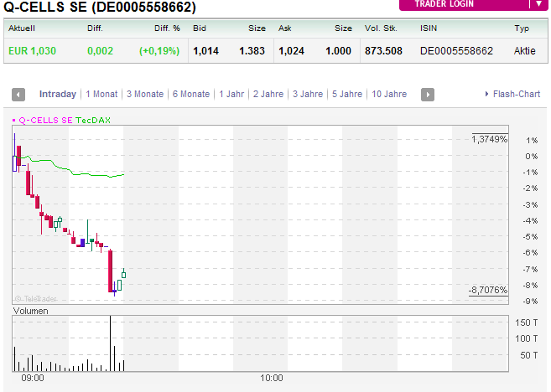Click the TecDAX legend label
This screenshot has width=551, height=392.
coord(93,121)
